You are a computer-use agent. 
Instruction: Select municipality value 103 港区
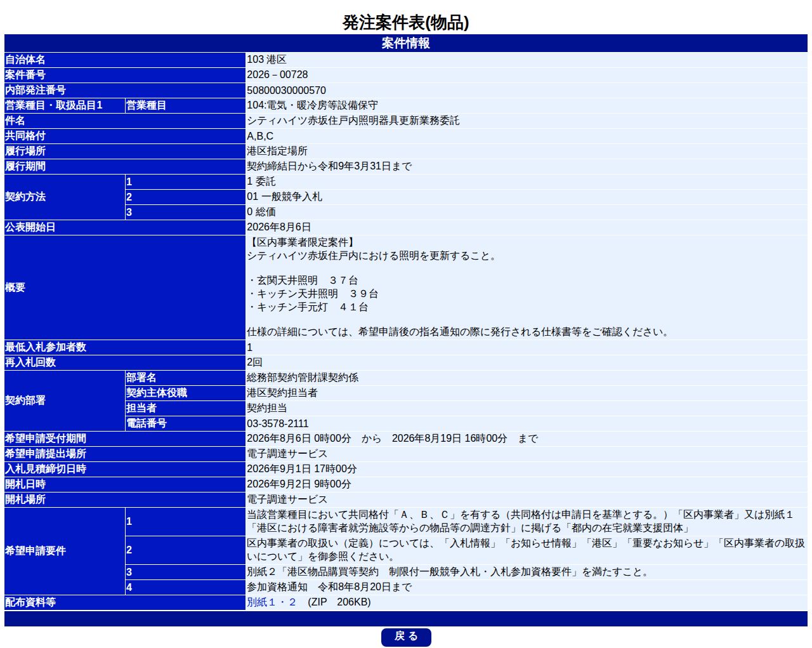(x=266, y=59)
